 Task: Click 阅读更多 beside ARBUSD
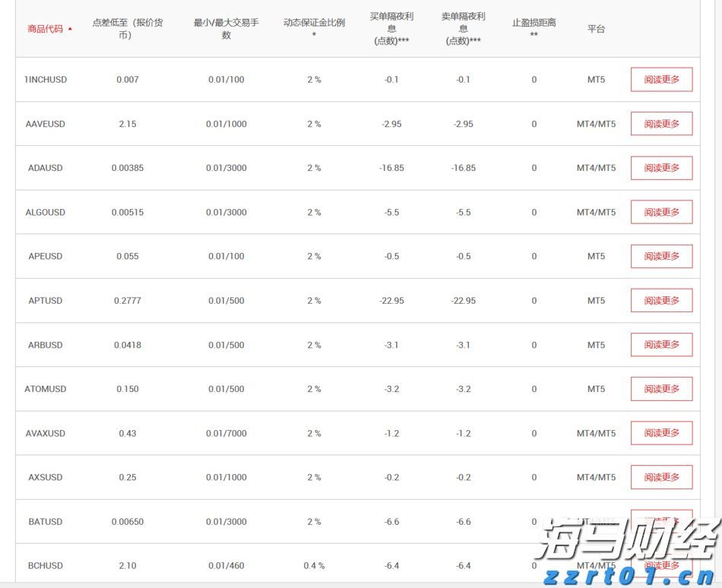(x=661, y=344)
